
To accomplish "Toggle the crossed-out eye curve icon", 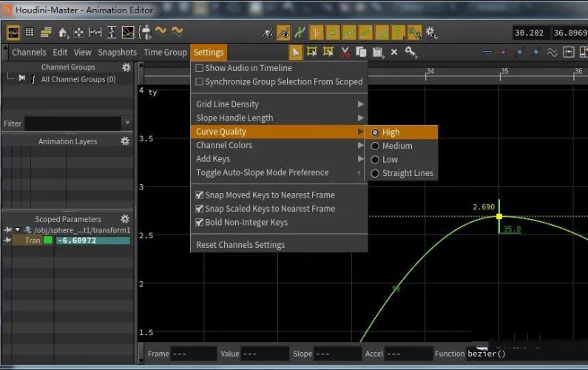I will pos(267,33).
